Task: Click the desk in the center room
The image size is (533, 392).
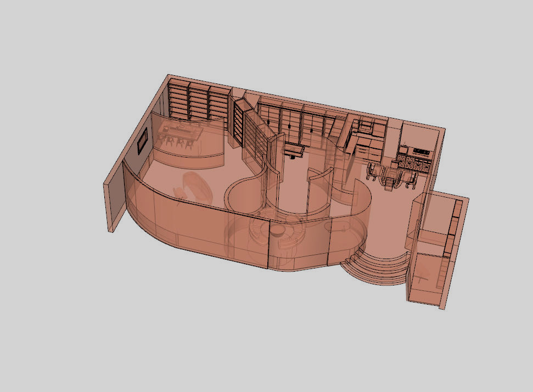Action: click(294, 150)
